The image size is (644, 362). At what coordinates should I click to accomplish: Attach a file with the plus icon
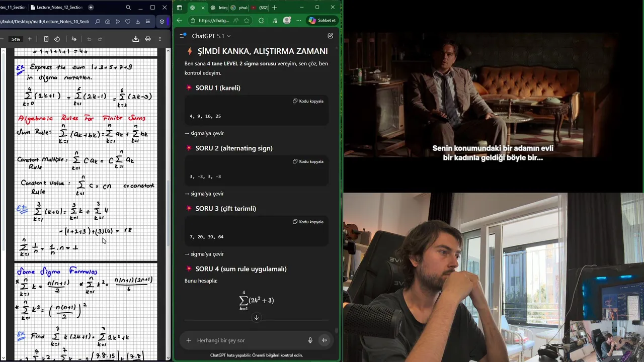189,340
